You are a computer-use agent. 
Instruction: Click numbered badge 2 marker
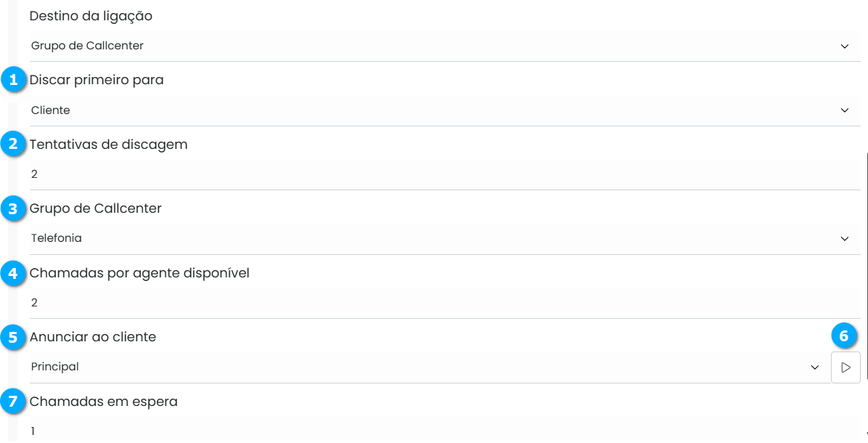13,145
